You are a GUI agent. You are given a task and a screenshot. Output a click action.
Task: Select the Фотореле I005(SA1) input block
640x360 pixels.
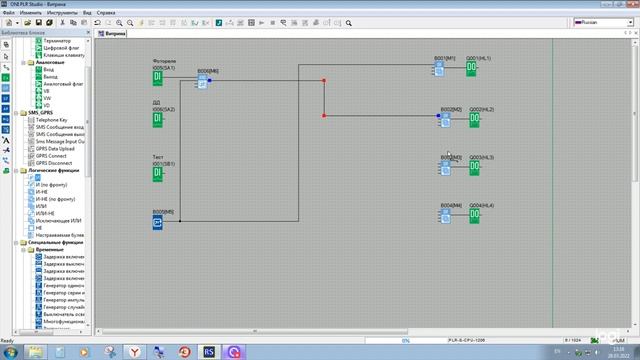pos(158,78)
